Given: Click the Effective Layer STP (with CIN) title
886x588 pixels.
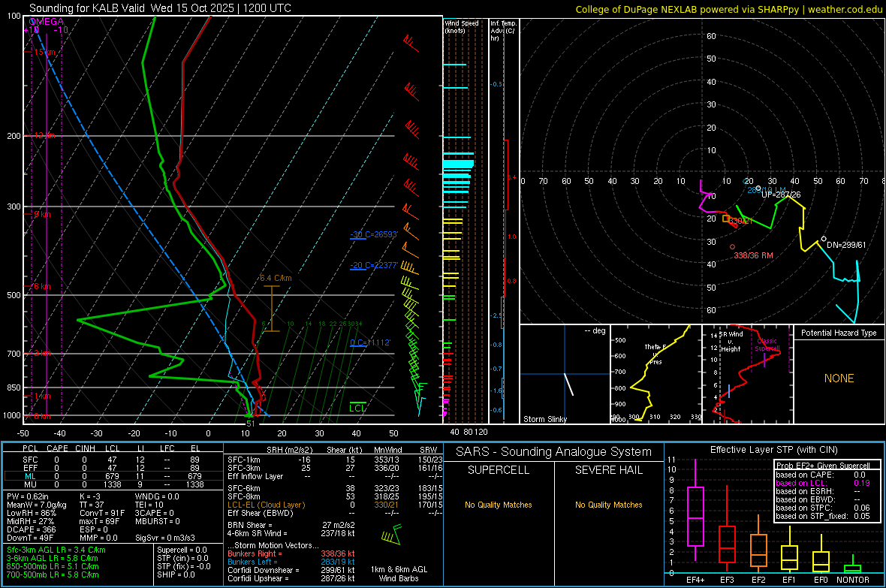Looking at the screenshot, I should (x=773, y=450).
